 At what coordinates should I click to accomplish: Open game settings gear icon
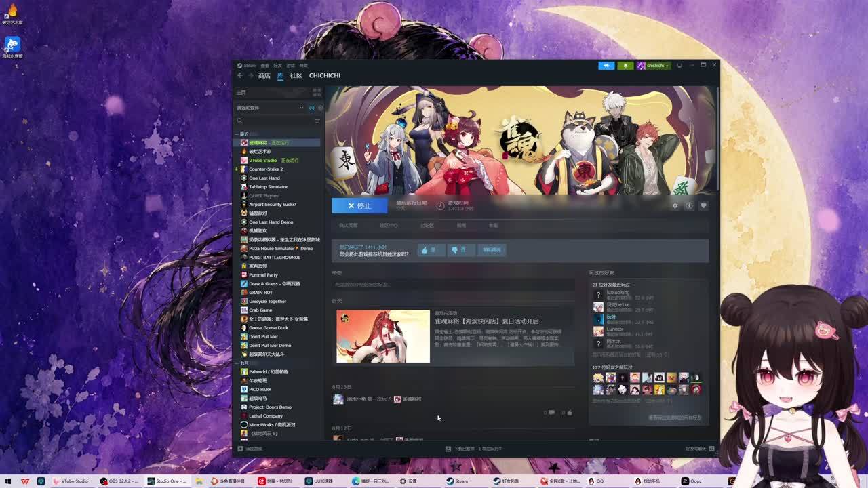point(675,205)
